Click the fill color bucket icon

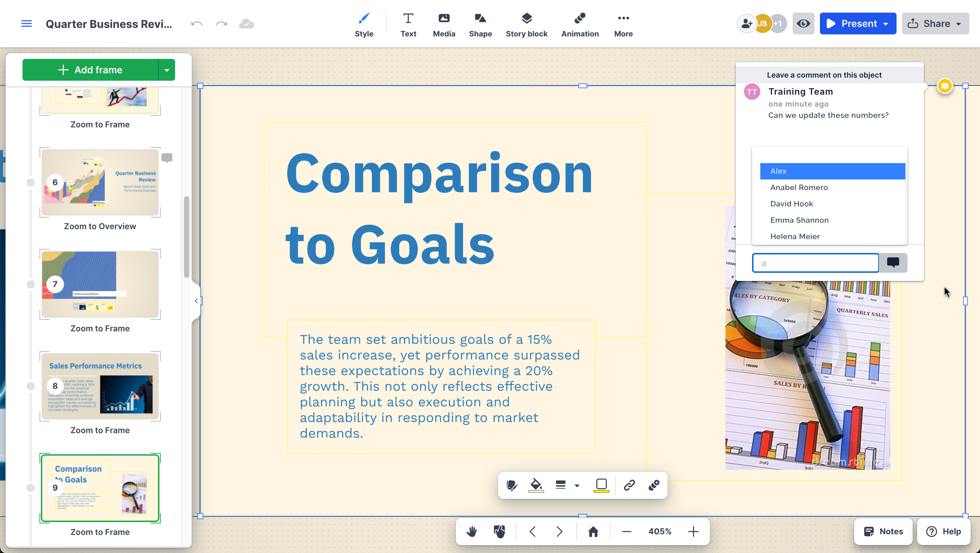tap(536, 485)
